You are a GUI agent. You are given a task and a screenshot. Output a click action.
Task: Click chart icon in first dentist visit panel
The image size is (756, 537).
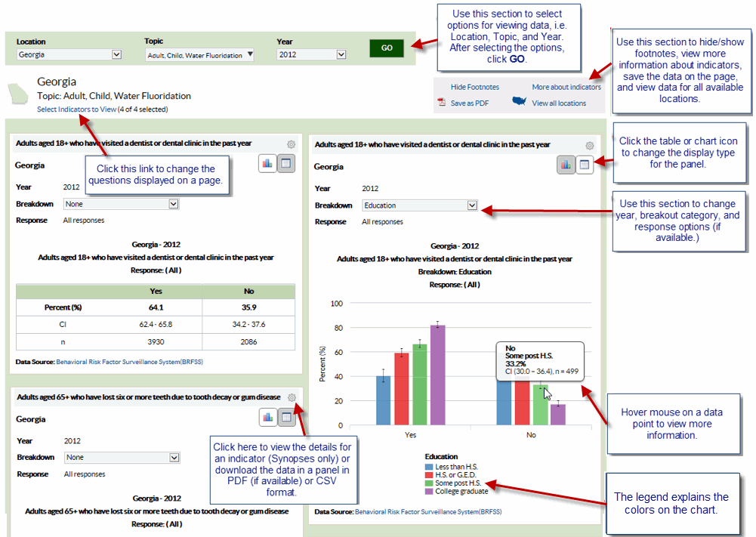pos(267,164)
